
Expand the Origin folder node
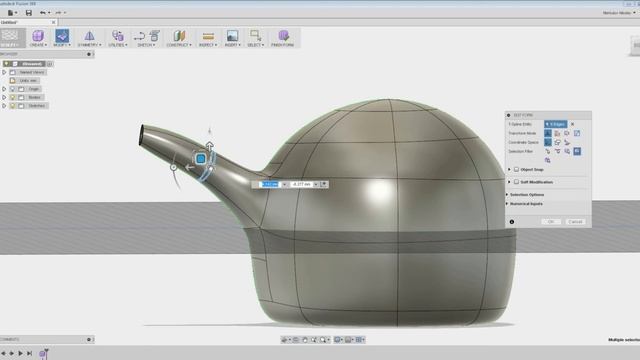click(x=4, y=89)
